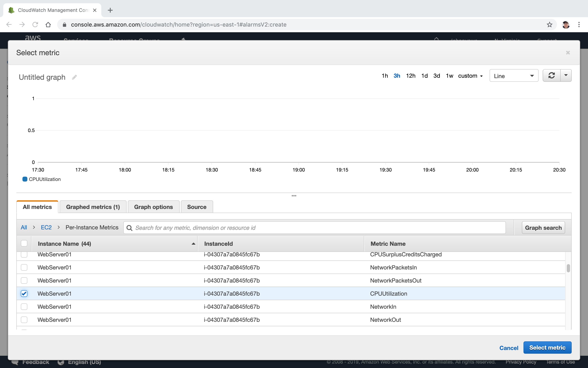Open the custom time range dropdown

[x=470, y=76]
